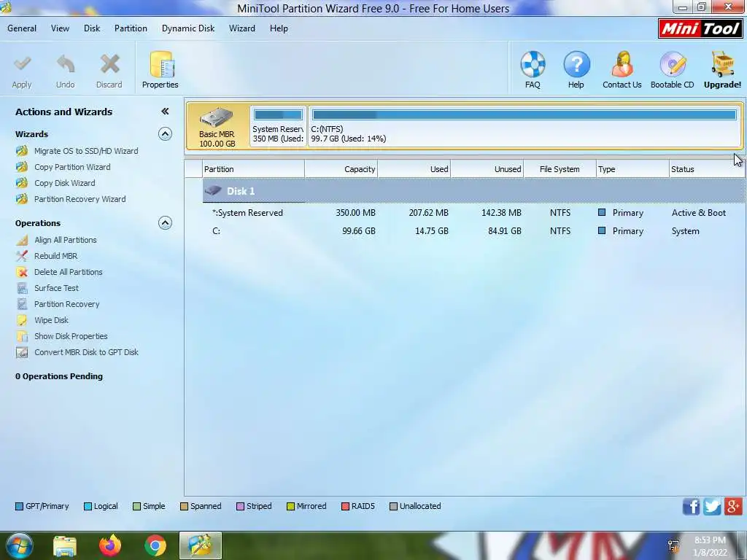Open the Windows Start button
Viewport: 747px width, 560px height.
(18, 545)
